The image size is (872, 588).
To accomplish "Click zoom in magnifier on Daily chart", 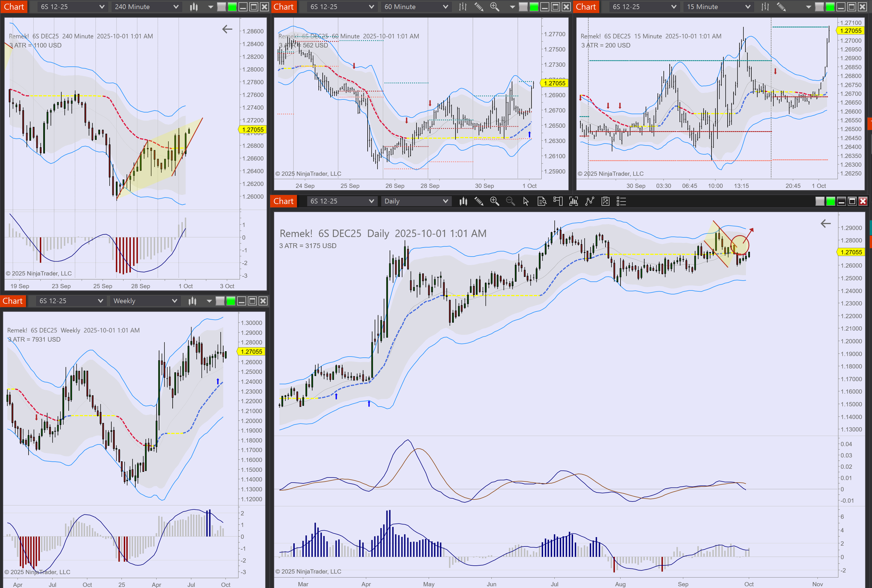I will pyautogui.click(x=494, y=201).
